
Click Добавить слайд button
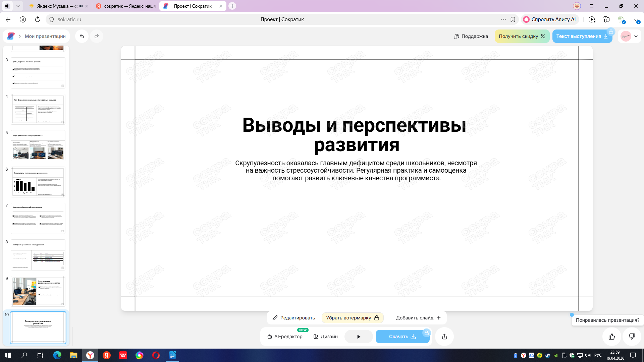coord(418,318)
